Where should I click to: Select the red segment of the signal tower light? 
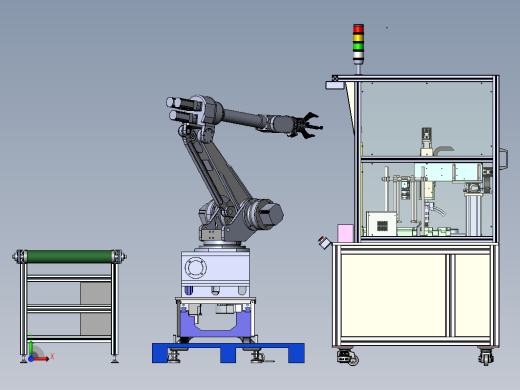(x=358, y=29)
